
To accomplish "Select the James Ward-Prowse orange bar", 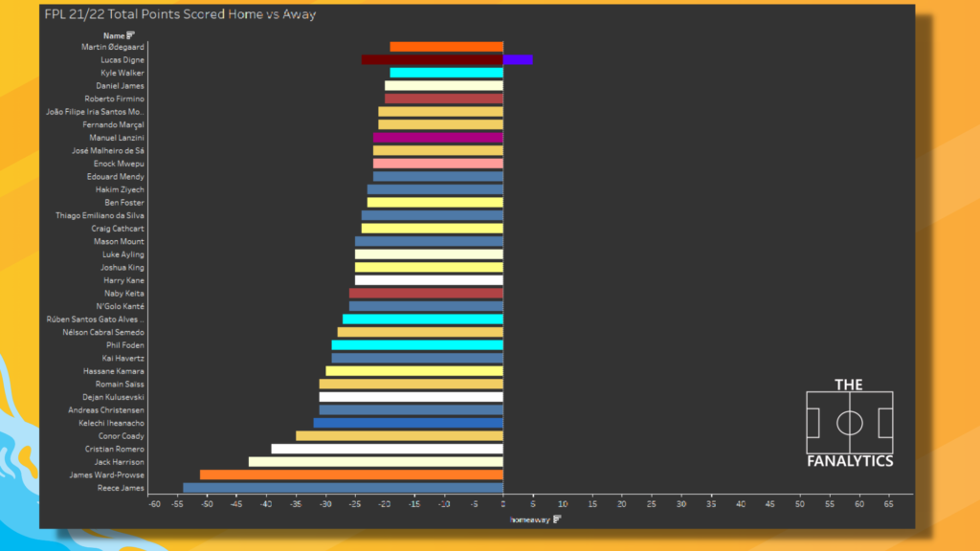I will [351, 474].
